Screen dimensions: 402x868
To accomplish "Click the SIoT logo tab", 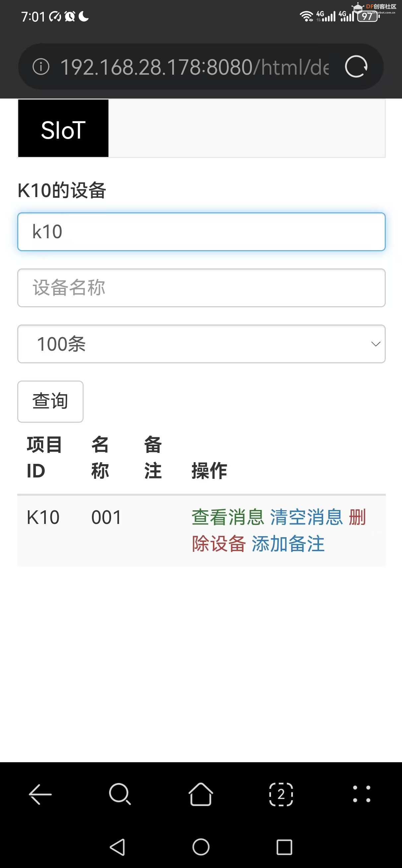I will pos(63,128).
